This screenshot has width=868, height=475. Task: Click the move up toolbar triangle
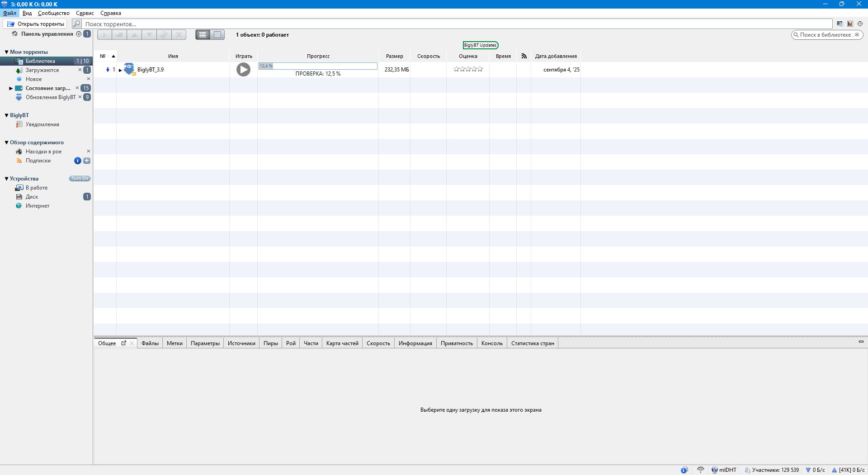[x=134, y=35]
